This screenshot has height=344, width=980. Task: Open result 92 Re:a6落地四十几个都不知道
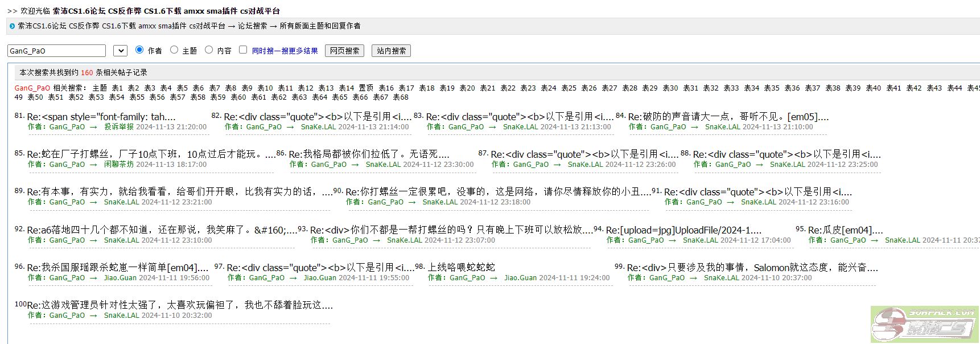(x=162, y=230)
